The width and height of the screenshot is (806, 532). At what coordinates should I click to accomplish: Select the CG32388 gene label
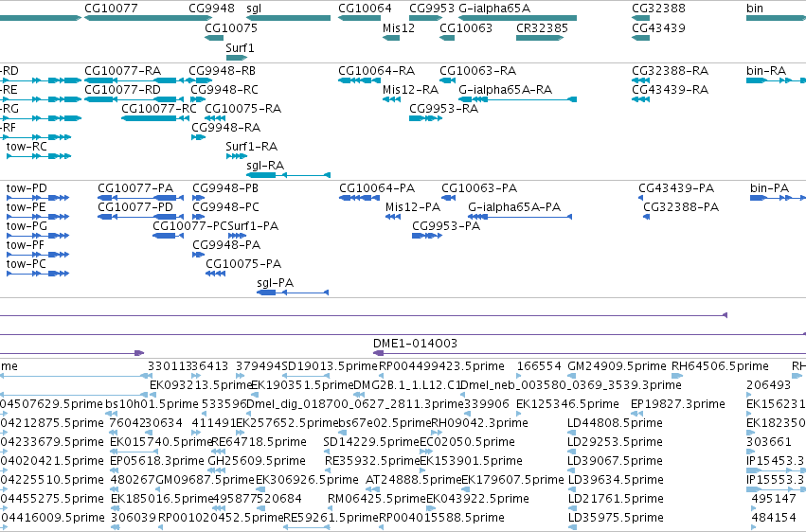pyautogui.click(x=658, y=9)
